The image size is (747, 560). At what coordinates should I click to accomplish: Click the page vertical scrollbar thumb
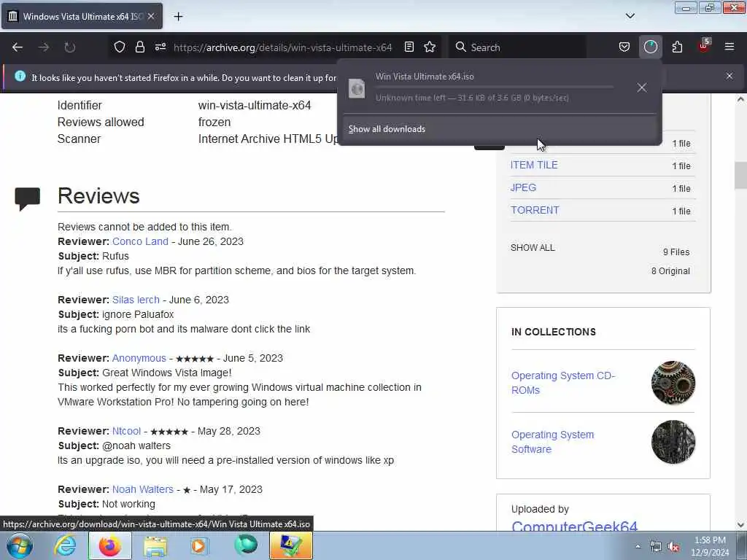coord(740,175)
